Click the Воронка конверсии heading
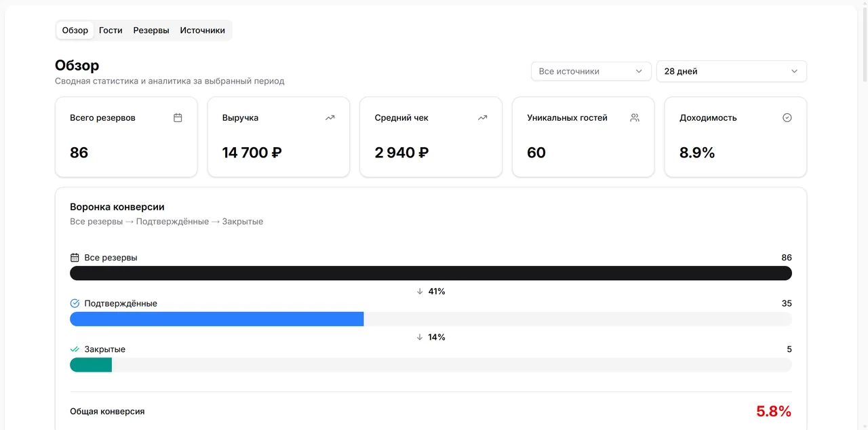 coord(117,207)
